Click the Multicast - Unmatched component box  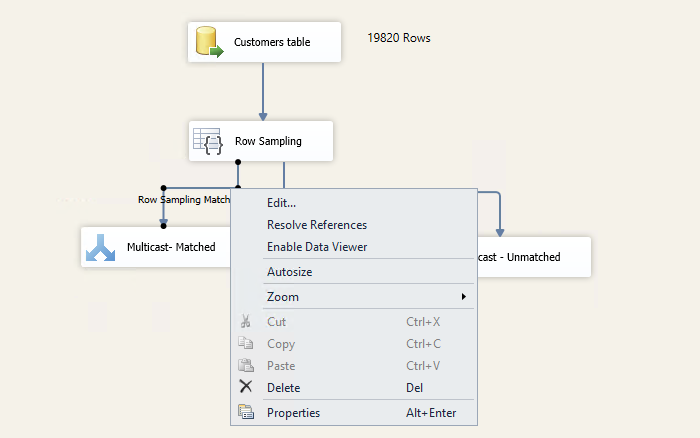[x=530, y=257]
